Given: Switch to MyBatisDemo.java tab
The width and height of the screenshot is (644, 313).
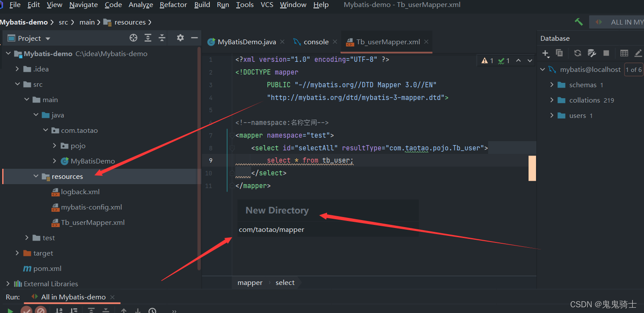Looking at the screenshot, I should tap(247, 42).
